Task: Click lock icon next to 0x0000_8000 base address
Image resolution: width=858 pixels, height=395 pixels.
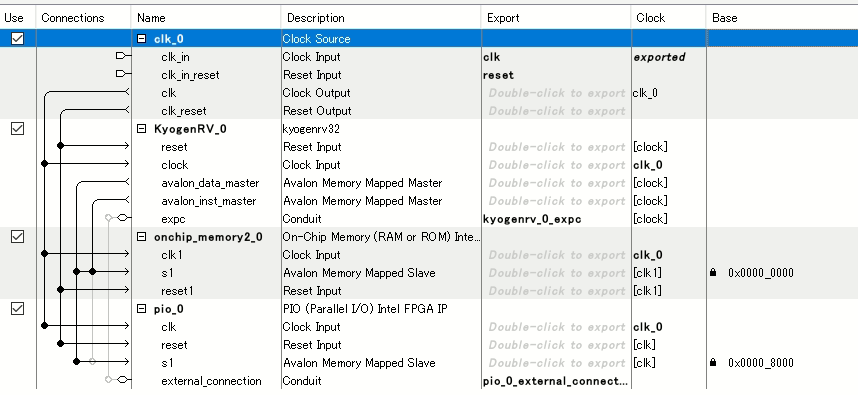Action: point(713,363)
